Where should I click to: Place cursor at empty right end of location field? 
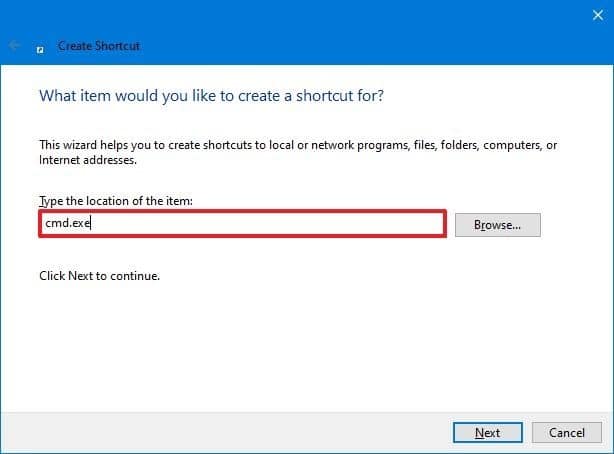(400, 224)
